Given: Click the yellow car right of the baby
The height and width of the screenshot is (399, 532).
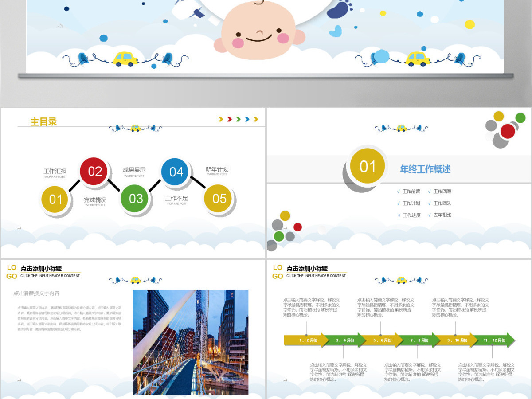Looking at the screenshot, I should 418,59.
